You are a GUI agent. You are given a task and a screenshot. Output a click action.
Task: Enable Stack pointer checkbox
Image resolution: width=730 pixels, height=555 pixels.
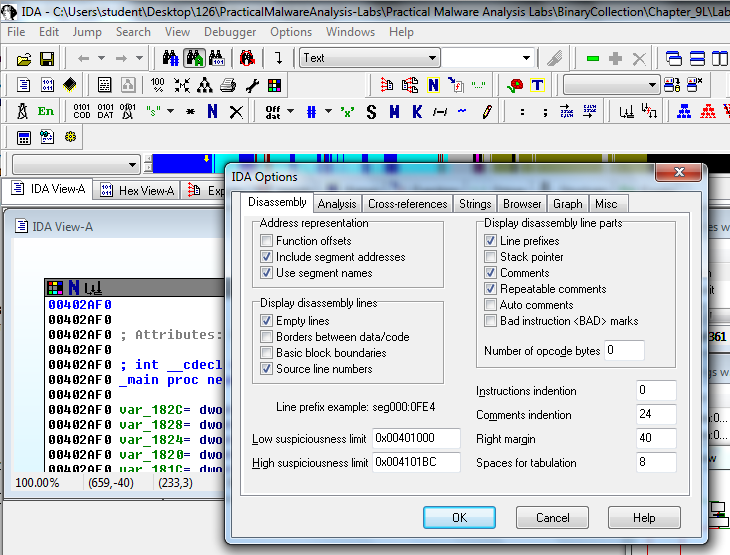(490, 257)
